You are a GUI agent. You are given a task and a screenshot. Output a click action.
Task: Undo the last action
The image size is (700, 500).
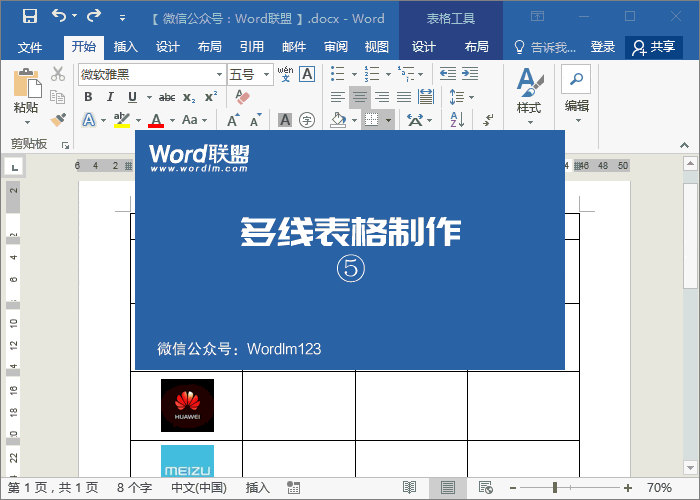point(59,16)
